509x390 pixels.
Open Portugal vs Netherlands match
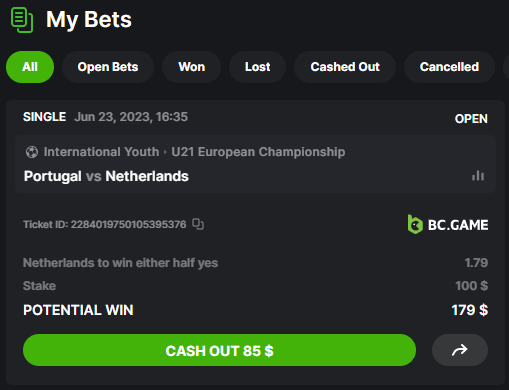(x=106, y=176)
